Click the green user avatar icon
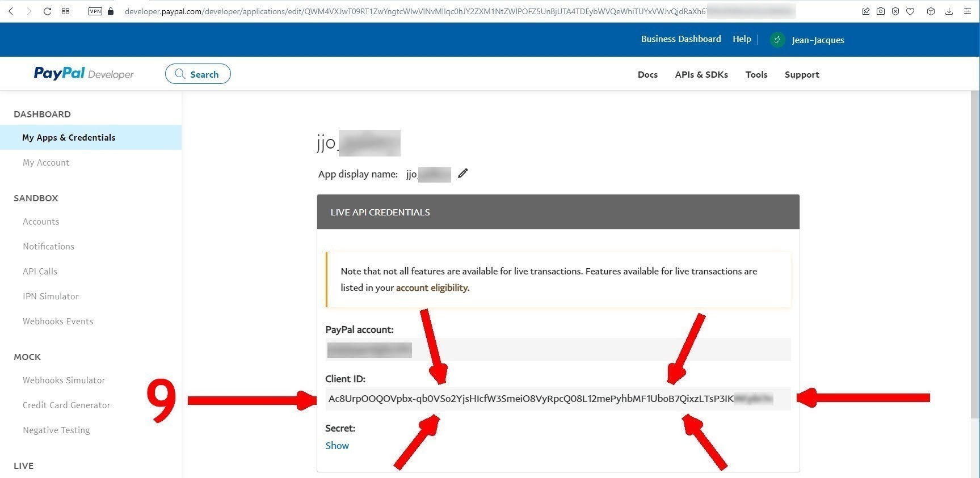This screenshot has width=980, height=478. pos(777,40)
